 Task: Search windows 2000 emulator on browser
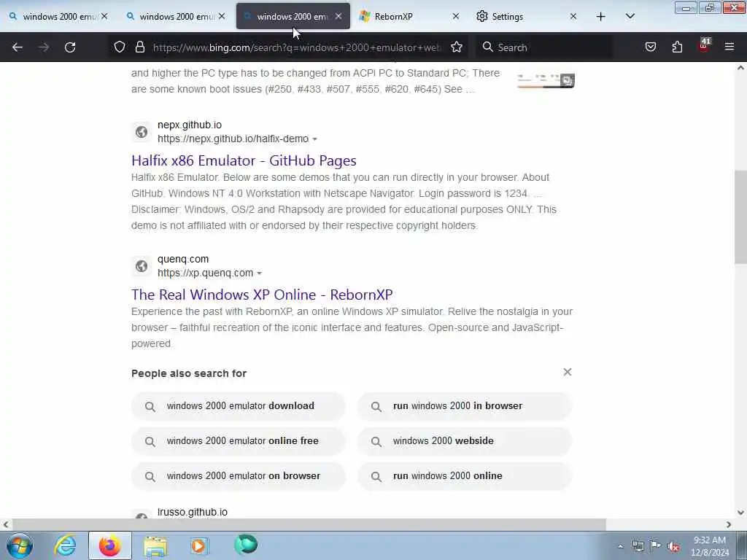pyautogui.click(x=239, y=476)
